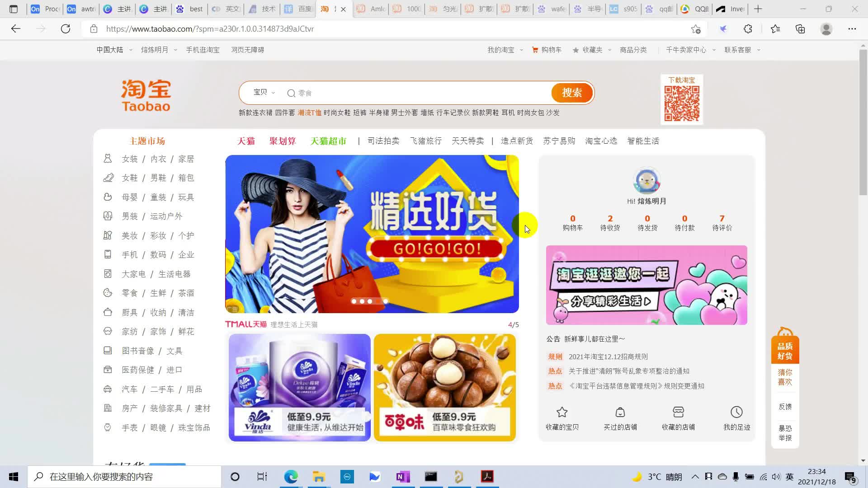Screen dimensions: 868x488
Task: Click the 精选好货 carousel banner
Action: 372,234
